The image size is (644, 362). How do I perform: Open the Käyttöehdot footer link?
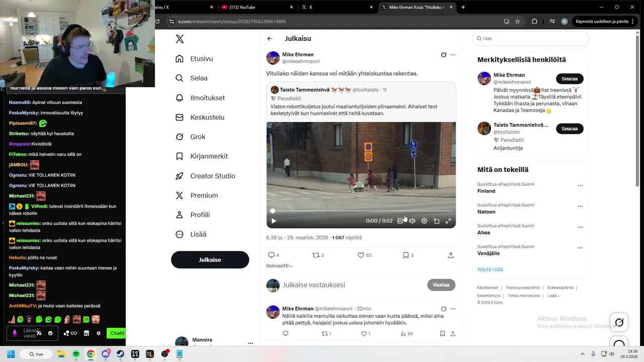click(488, 288)
